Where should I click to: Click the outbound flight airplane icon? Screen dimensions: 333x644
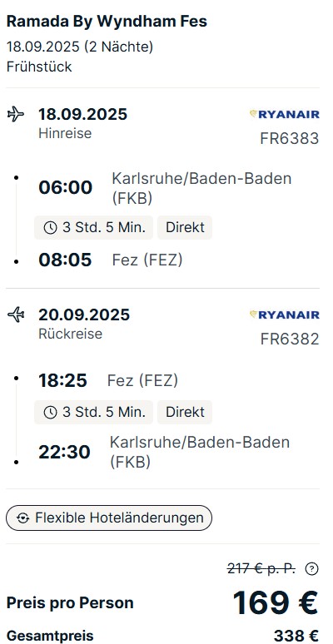tap(16, 114)
